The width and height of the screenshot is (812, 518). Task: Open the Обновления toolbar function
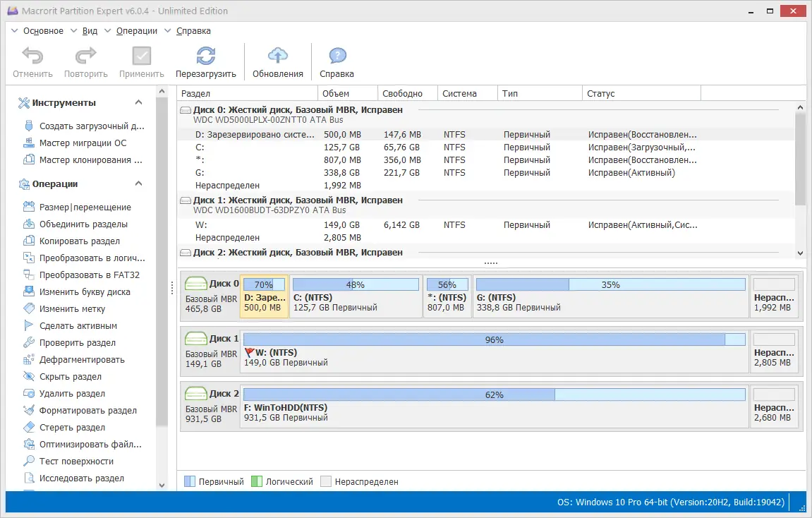point(277,61)
